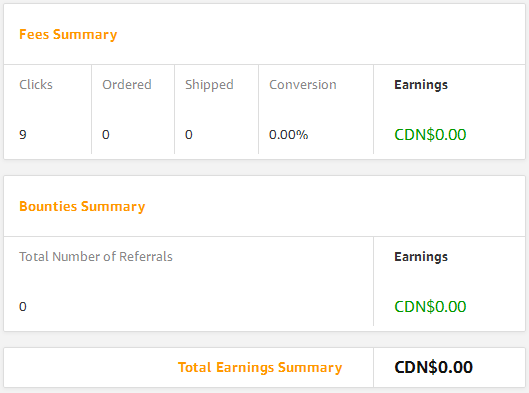This screenshot has width=529, height=393.
Task: Click the 0.00% conversion value
Action: 288,135
